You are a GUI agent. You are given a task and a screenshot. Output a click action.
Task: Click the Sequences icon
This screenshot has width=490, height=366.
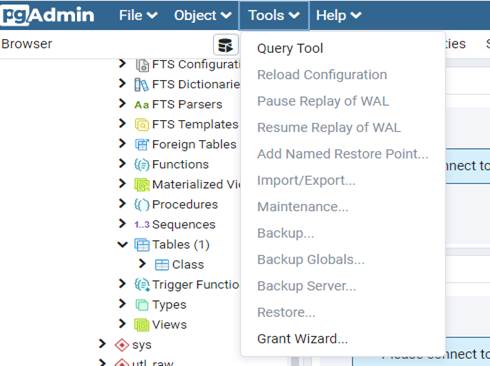point(142,225)
